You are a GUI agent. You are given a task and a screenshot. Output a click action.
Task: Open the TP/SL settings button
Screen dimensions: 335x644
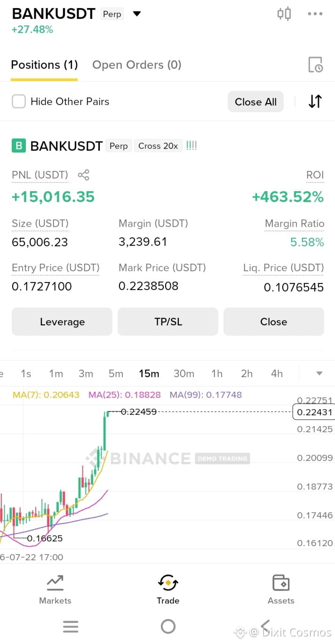click(x=168, y=322)
